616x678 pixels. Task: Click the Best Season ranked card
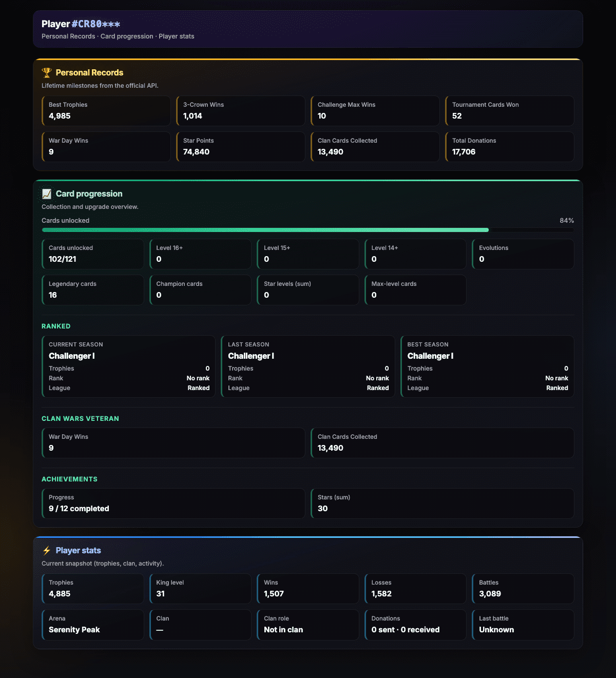pyautogui.click(x=487, y=366)
